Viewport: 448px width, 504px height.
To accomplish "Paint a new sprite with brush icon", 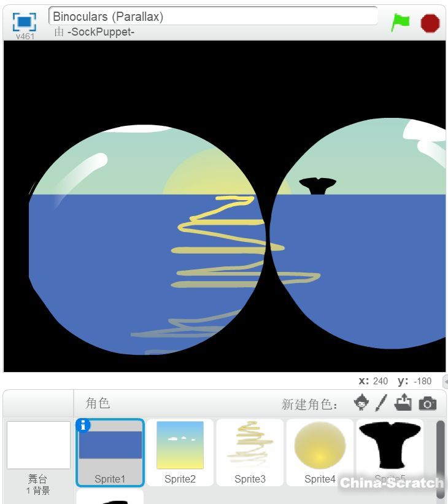I will [382, 403].
